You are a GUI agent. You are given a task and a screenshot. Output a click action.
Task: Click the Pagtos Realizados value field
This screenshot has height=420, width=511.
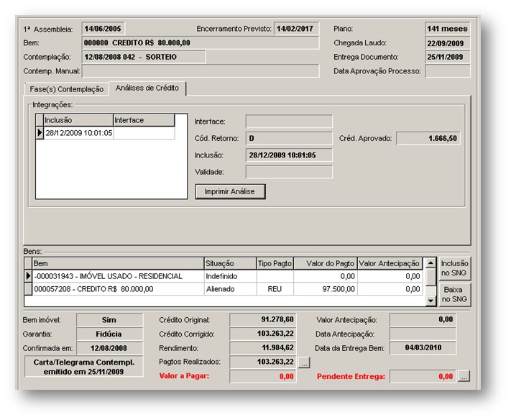coord(263,362)
